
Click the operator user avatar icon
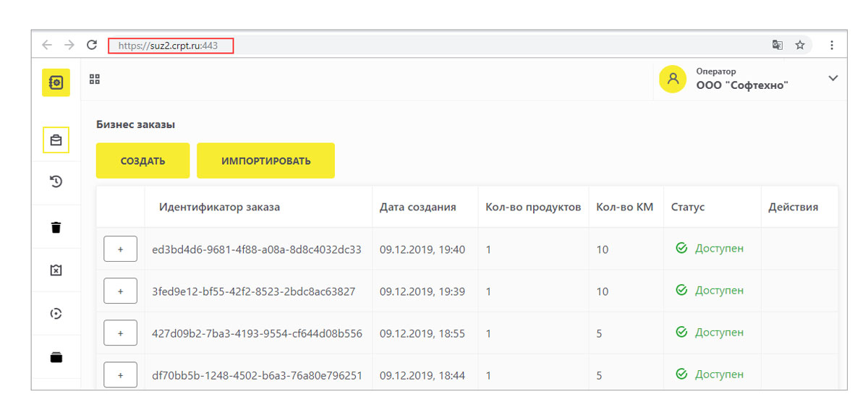tap(672, 79)
